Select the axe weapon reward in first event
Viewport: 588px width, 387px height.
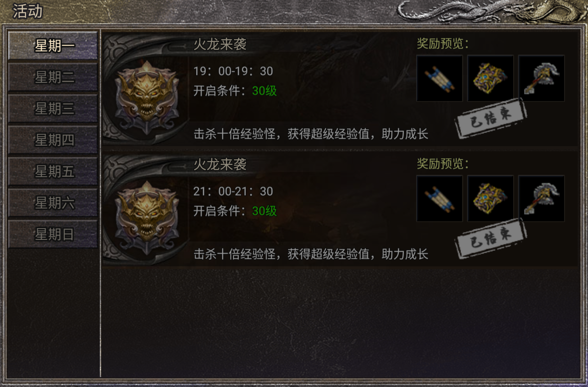(541, 78)
